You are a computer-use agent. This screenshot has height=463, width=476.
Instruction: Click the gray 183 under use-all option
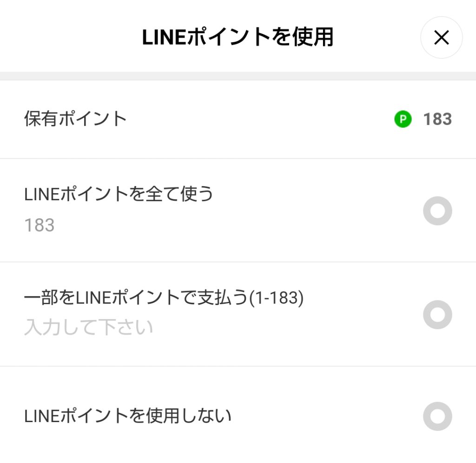click(40, 225)
